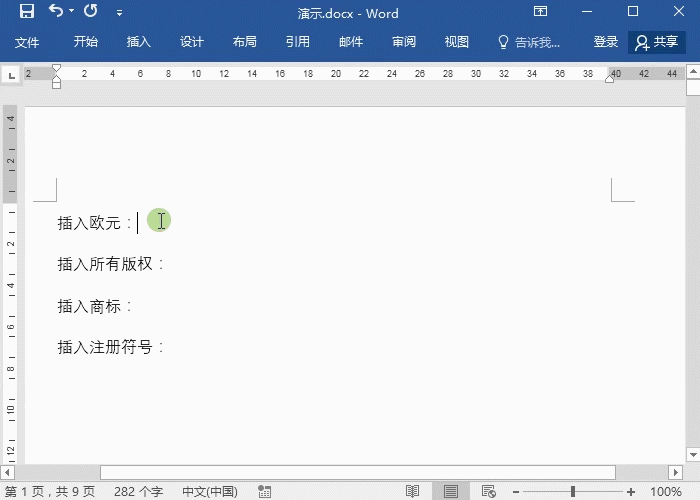The height and width of the screenshot is (500, 700).
Task: Click the horizontal scrollbar thumb
Action: (x=358, y=472)
